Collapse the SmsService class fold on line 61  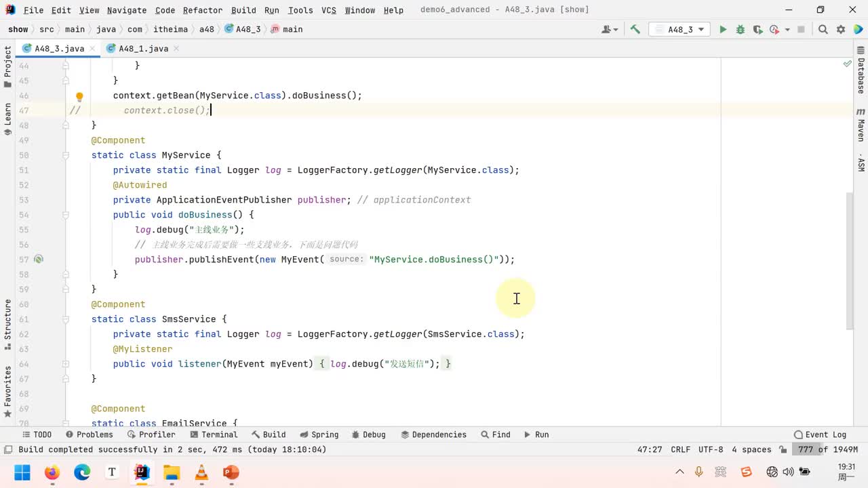(x=66, y=319)
